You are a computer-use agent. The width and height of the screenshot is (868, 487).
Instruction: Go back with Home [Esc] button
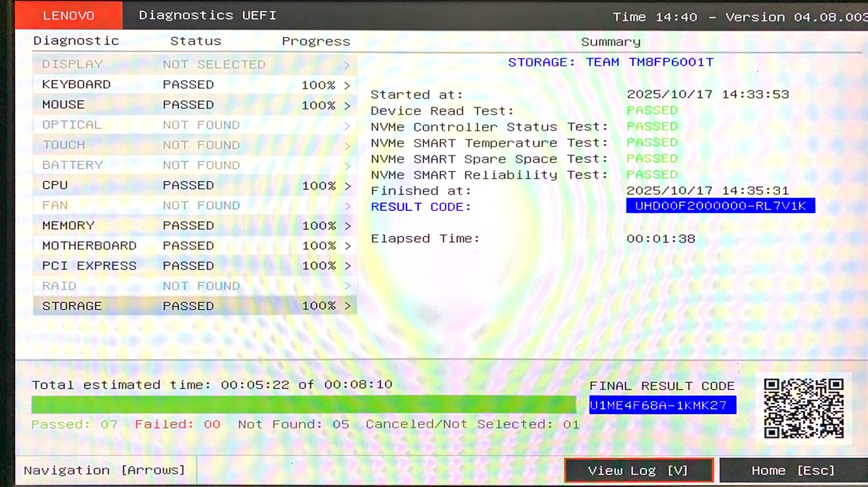pyautogui.click(x=793, y=471)
